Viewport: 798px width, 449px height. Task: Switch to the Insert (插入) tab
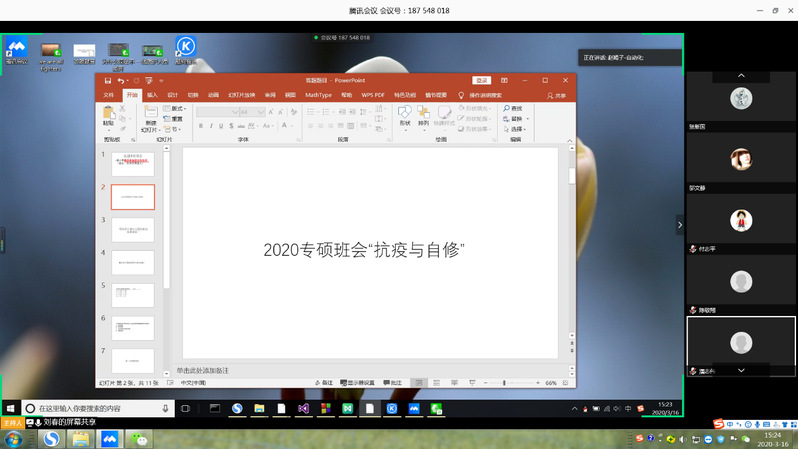tap(152, 95)
